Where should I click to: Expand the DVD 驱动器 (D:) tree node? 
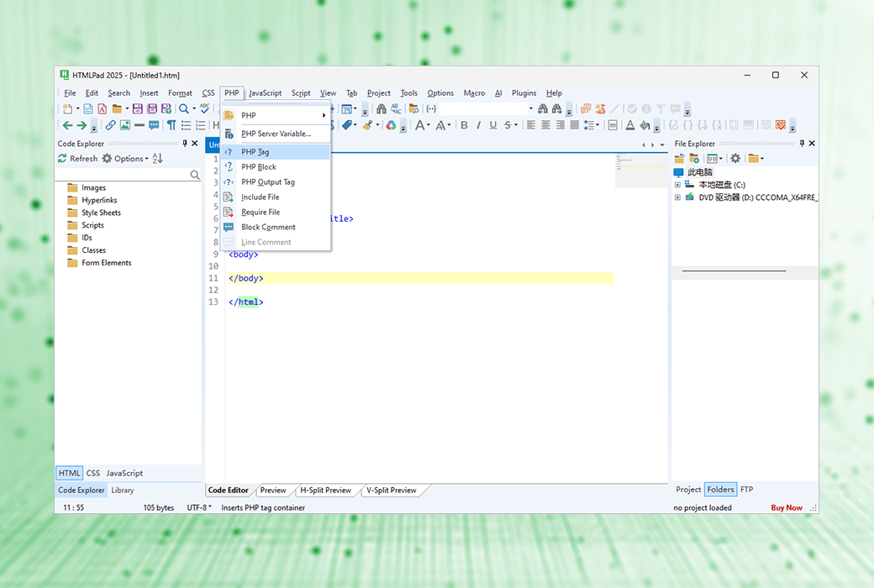(677, 197)
